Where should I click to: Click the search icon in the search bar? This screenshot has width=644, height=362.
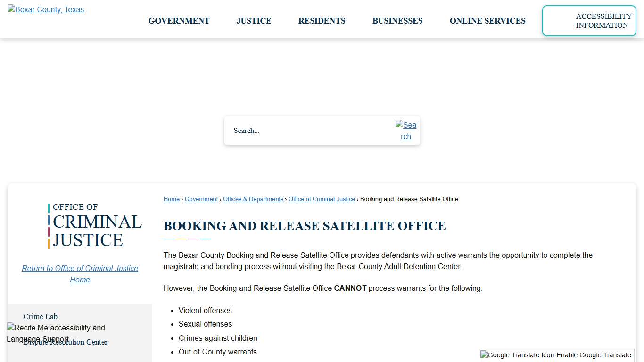coord(406,131)
